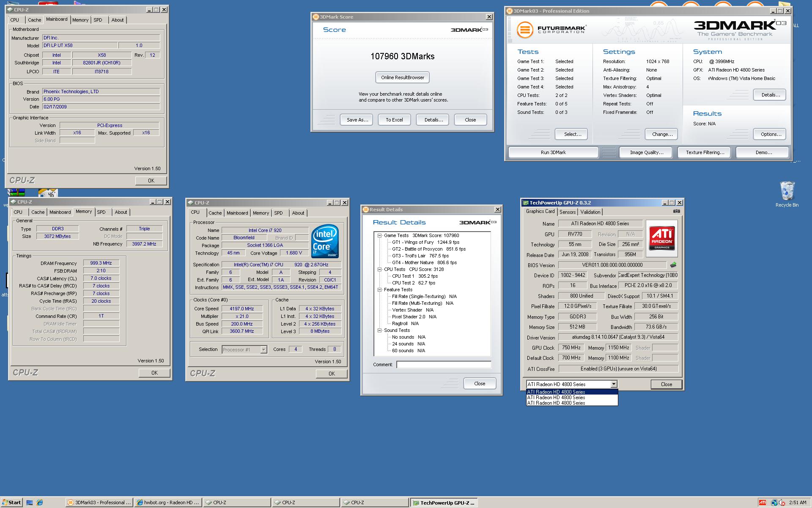The height and width of the screenshot is (508, 812).
Task: Open the Recycle Bin desktop icon
Action: point(787,195)
